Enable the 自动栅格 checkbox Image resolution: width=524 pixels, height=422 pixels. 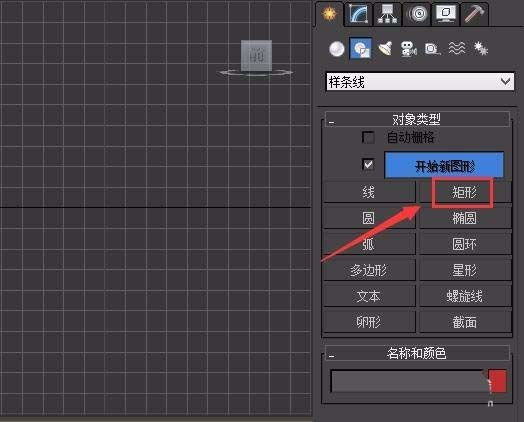368,137
